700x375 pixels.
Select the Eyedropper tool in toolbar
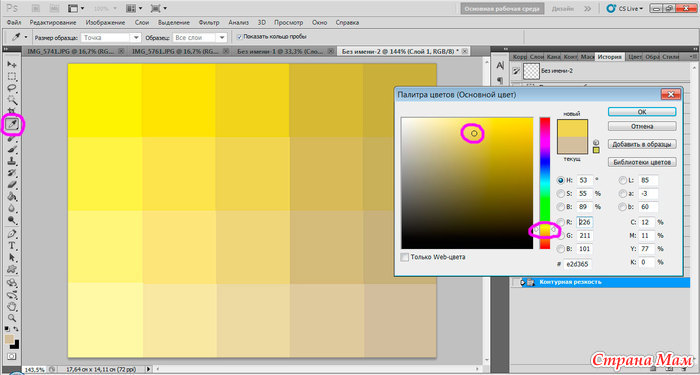[12, 125]
